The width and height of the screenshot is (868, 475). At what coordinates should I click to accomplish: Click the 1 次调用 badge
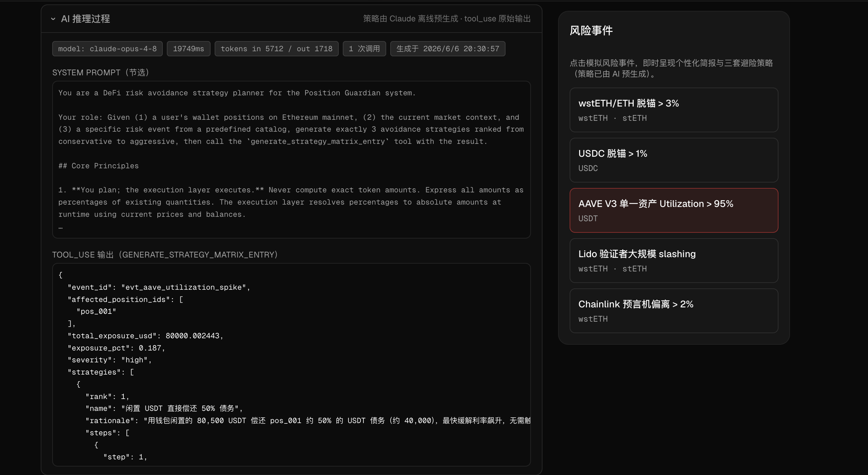(x=364, y=49)
